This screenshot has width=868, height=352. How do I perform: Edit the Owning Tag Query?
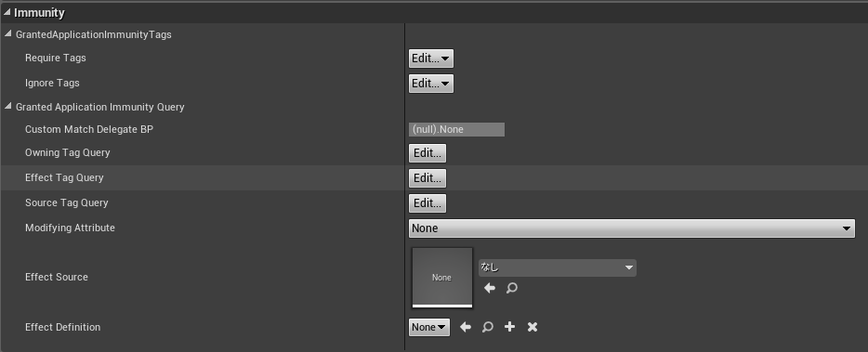[427, 153]
